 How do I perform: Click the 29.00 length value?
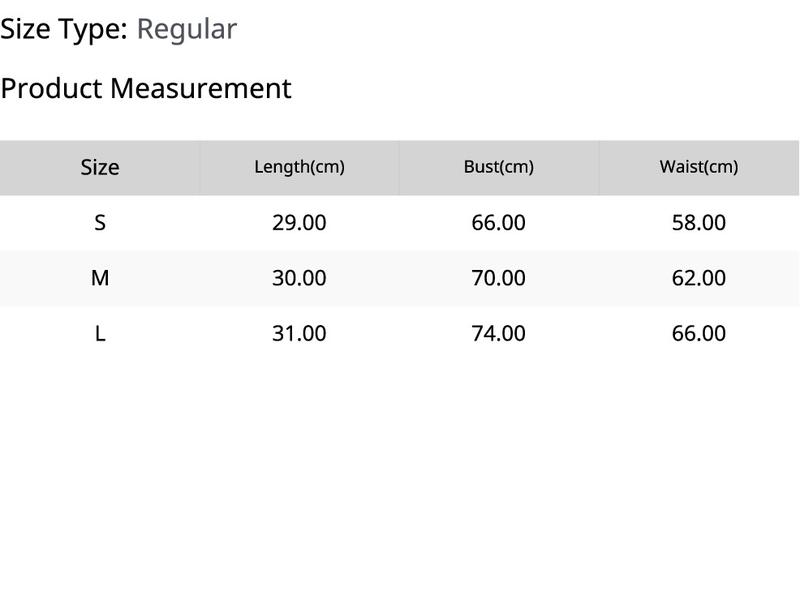[x=299, y=222]
